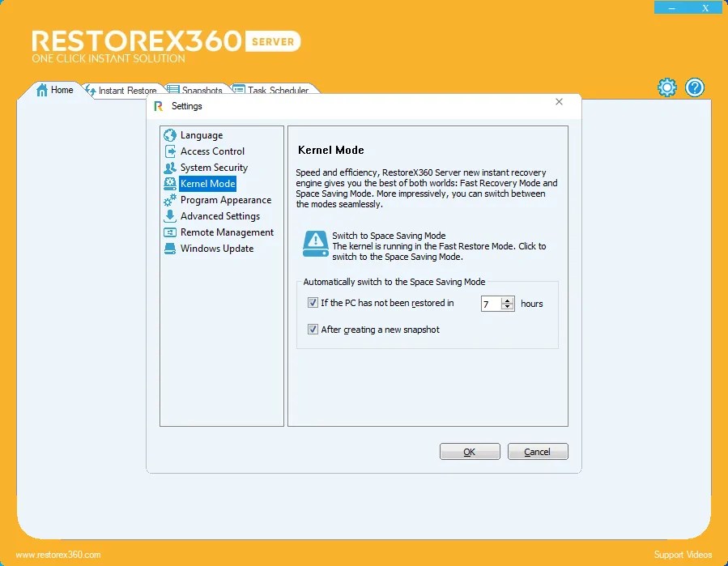Click the Windows Update icon
Viewport: 728px width, 566px height.
point(170,249)
